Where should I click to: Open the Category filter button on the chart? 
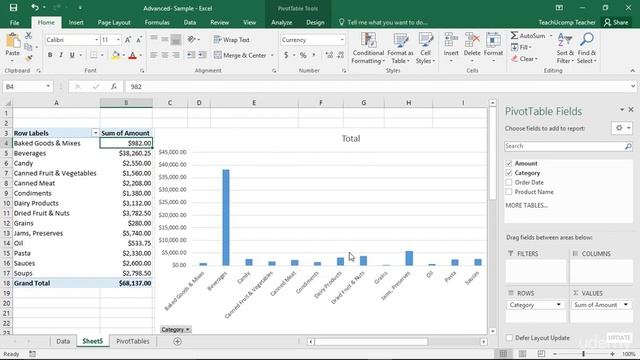[x=176, y=329]
